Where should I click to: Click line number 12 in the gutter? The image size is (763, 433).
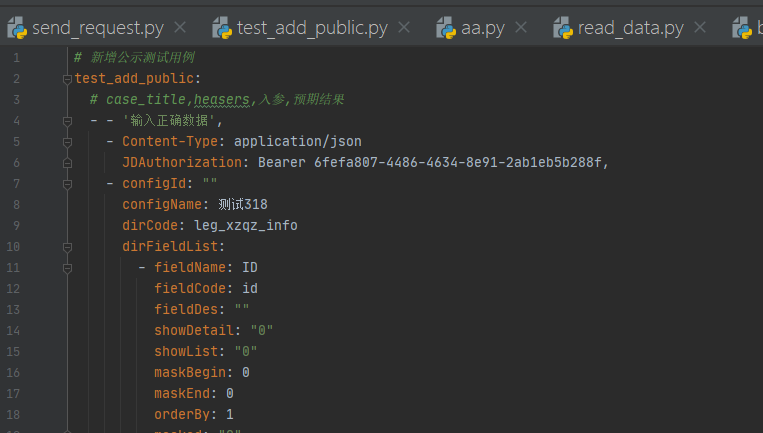tap(16, 289)
